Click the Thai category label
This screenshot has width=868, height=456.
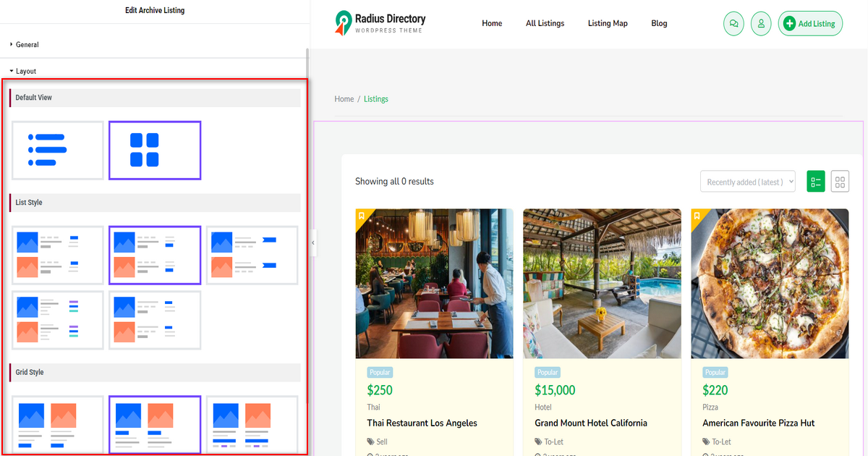coord(373,408)
